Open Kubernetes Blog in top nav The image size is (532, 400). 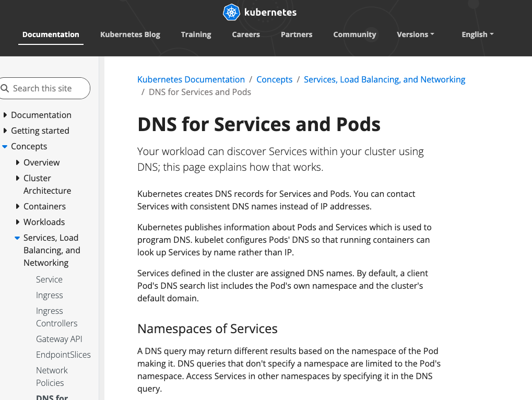pyautogui.click(x=130, y=34)
